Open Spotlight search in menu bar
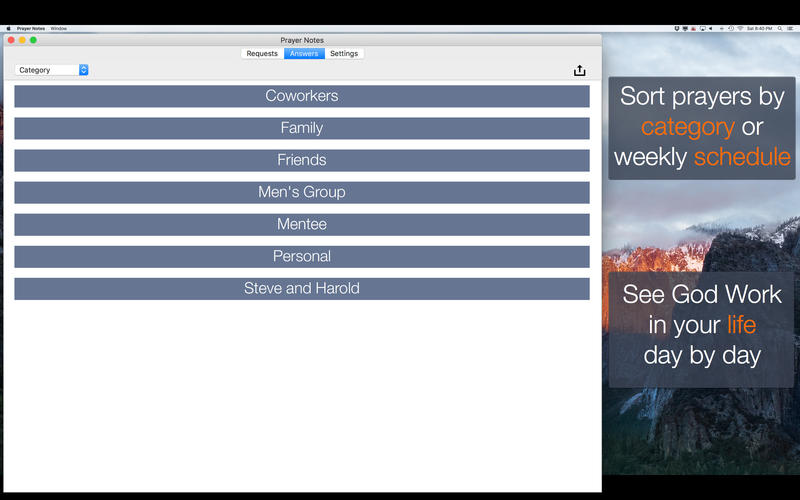This screenshot has height=500, width=800. coord(779,28)
